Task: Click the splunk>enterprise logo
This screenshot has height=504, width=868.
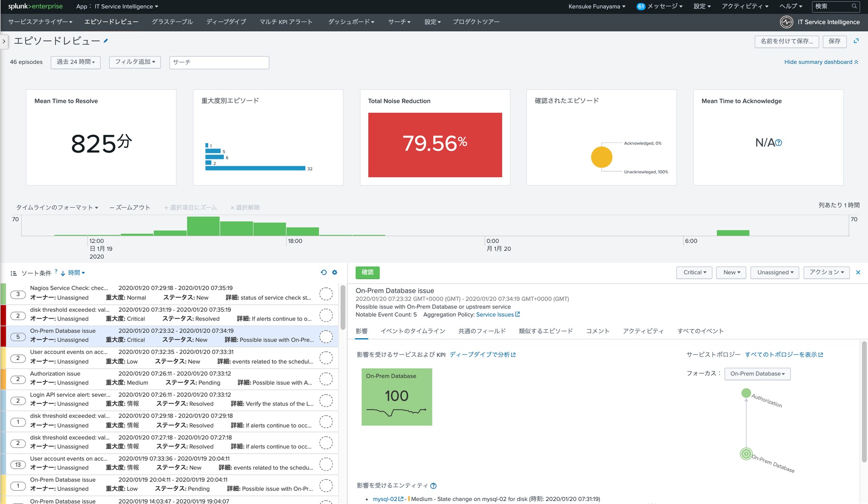Action: (36, 6)
